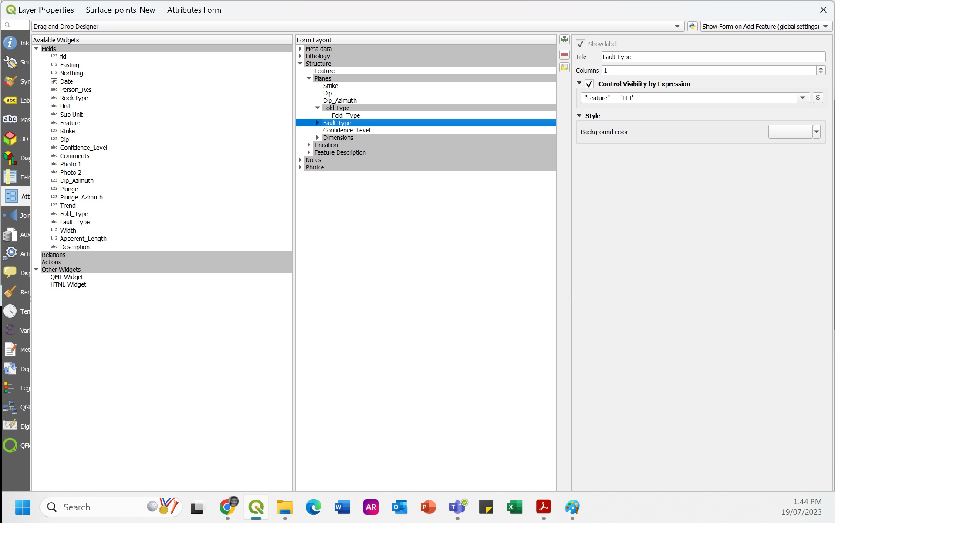The height and width of the screenshot is (554, 980).
Task: Open the 3D View cube icon
Action: [10, 138]
